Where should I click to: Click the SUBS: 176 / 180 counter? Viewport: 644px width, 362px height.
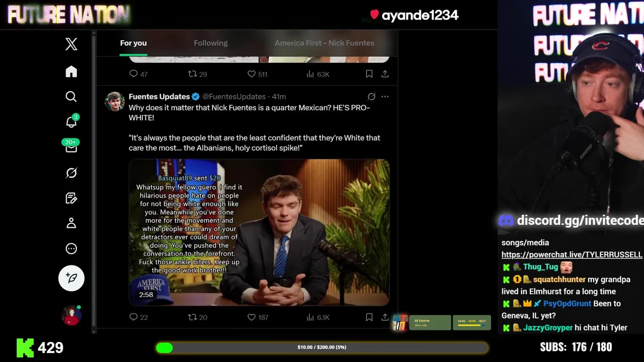click(x=576, y=347)
